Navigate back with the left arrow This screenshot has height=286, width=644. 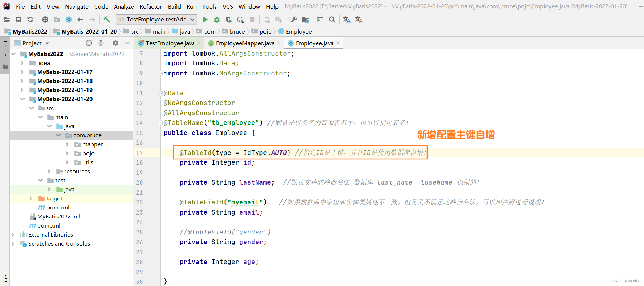80,19
